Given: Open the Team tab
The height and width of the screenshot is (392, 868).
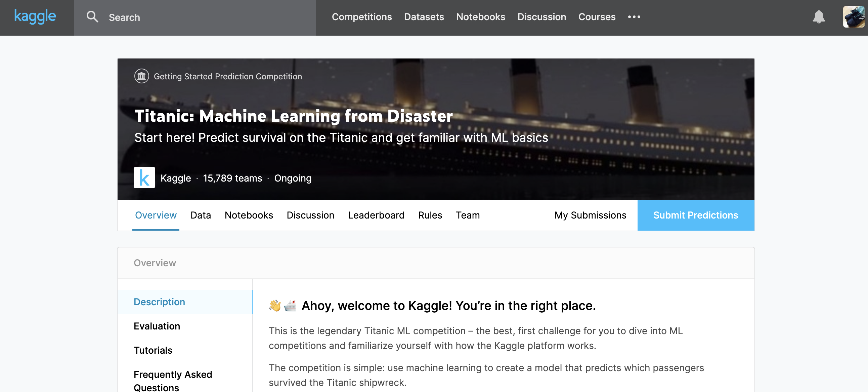Looking at the screenshot, I should [x=467, y=215].
